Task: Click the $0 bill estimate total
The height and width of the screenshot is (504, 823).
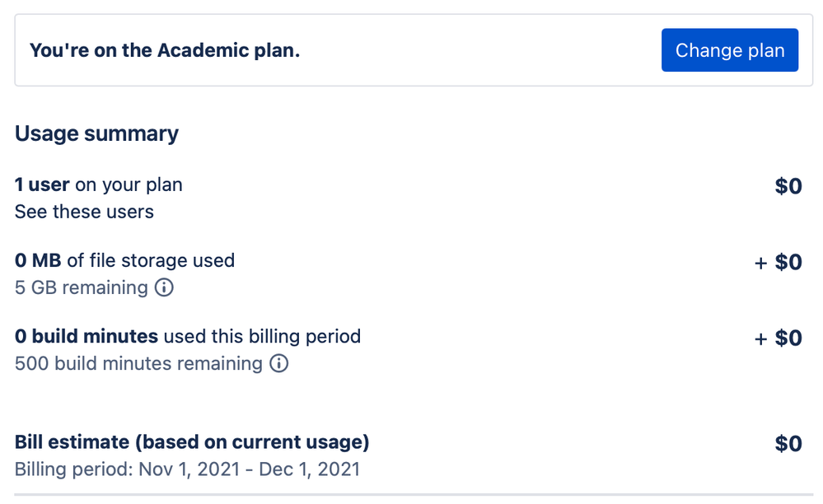Action: pyautogui.click(x=788, y=444)
